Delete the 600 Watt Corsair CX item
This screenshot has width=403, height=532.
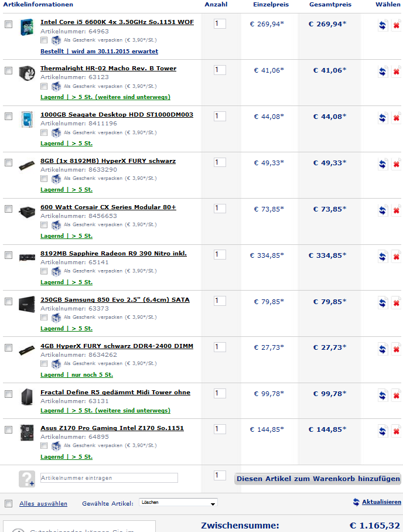pyautogui.click(x=397, y=210)
